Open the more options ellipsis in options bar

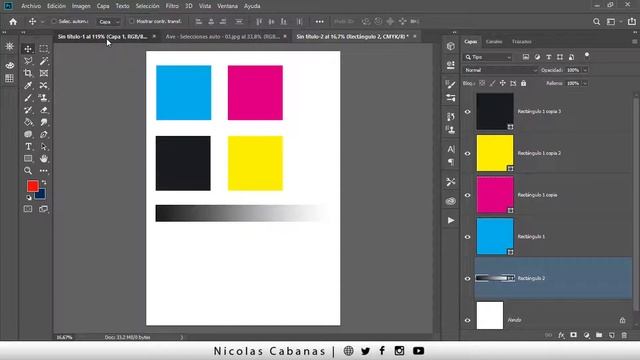[x=320, y=21]
